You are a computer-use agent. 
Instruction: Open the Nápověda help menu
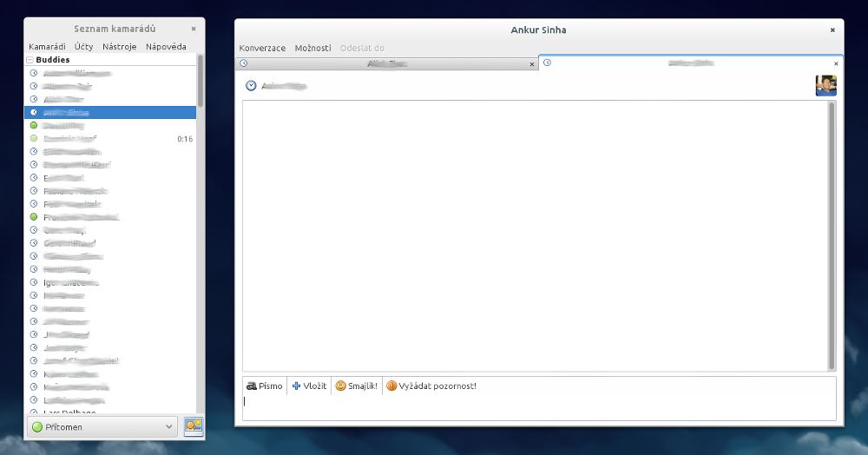pos(166,46)
